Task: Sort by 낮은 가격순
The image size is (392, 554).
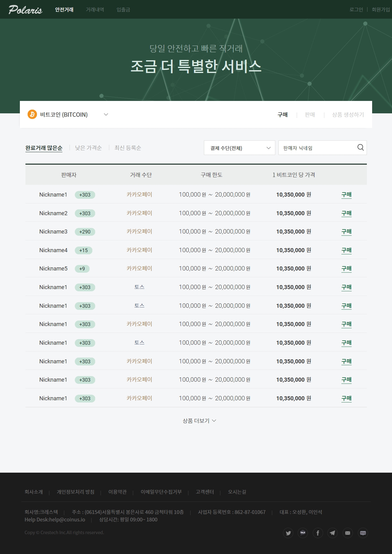Action: coord(88,148)
